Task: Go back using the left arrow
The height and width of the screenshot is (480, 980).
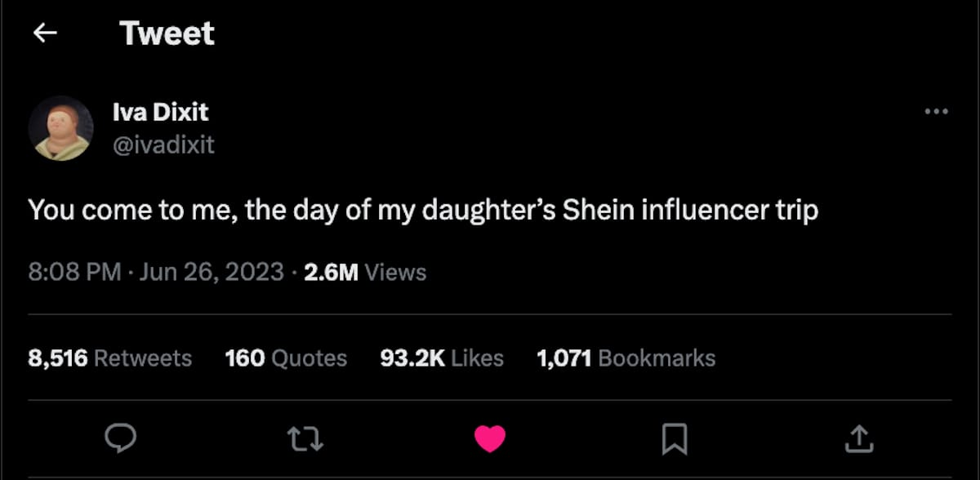Action: (45, 33)
